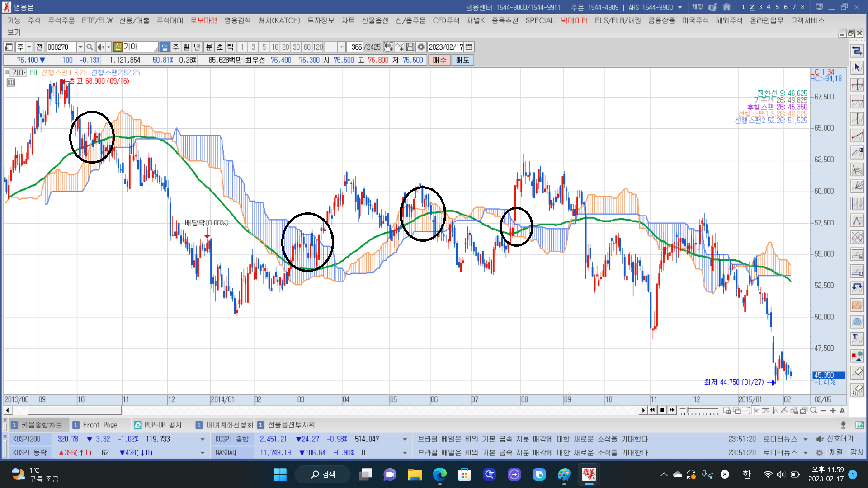Open the date calendar picker icon

tap(469, 47)
